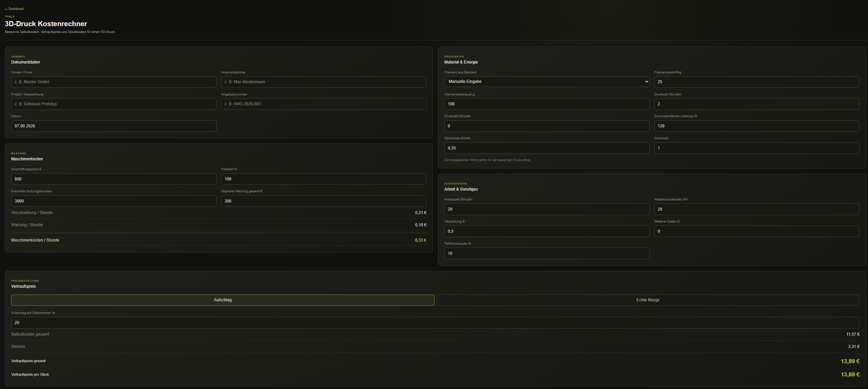868x389 pixels.
Task: Click the Weitere Kosten € field
Action: coord(757,231)
